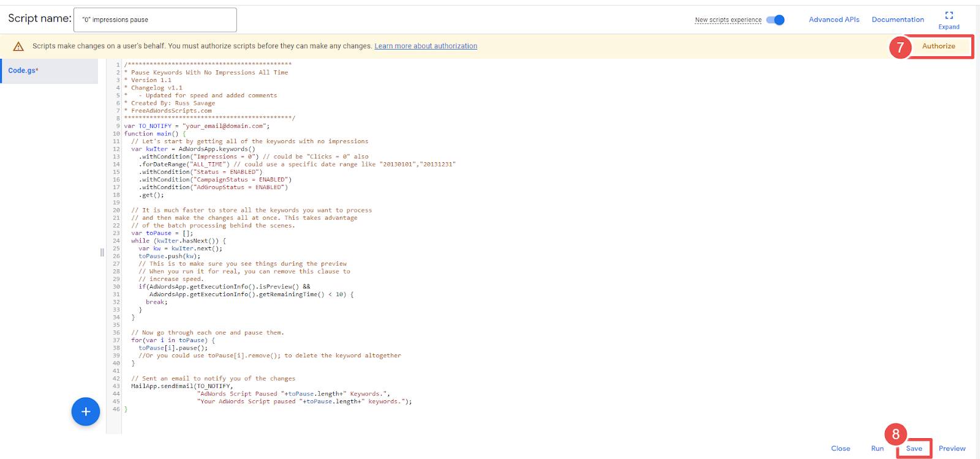Open Learn more about authorization link

point(426,46)
